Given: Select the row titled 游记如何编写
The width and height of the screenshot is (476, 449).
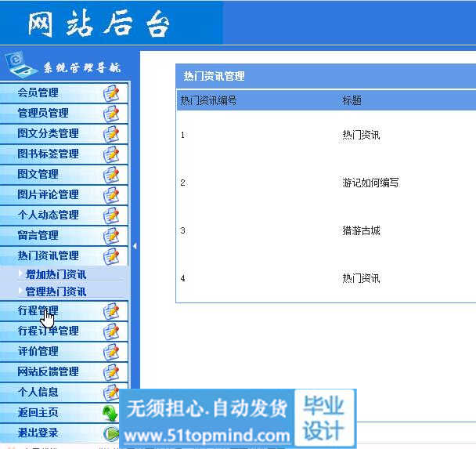Looking at the screenshot, I should [370, 183].
